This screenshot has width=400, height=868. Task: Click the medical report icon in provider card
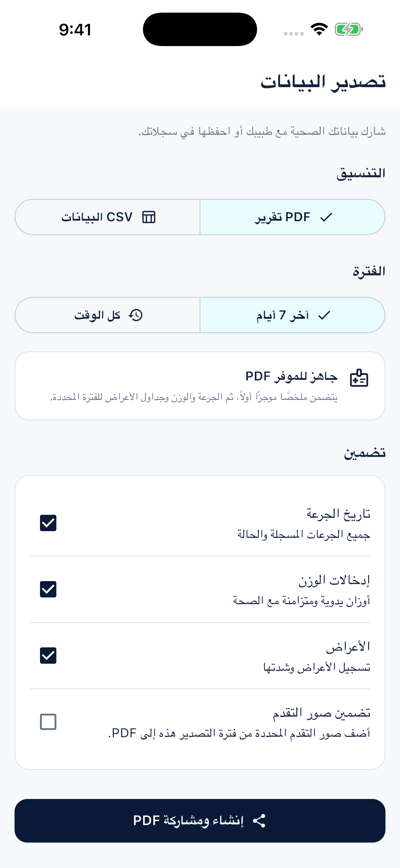[359, 378]
